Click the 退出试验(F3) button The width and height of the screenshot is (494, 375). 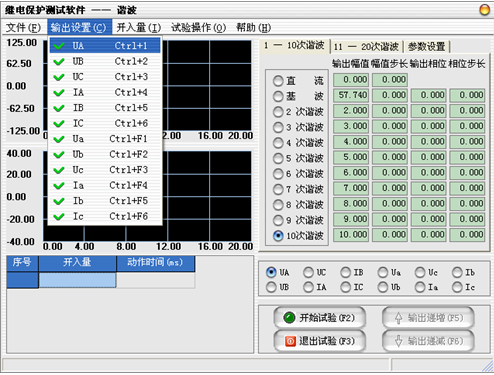click(x=319, y=341)
